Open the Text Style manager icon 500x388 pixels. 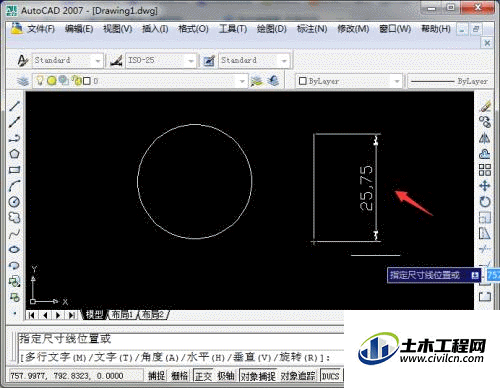click(x=23, y=61)
